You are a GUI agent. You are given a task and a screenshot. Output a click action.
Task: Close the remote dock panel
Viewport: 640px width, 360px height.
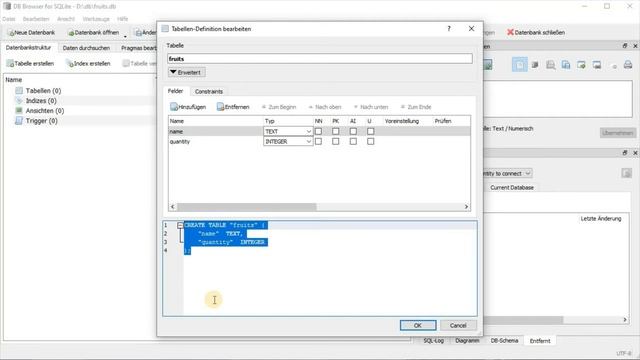(x=635, y=153)
